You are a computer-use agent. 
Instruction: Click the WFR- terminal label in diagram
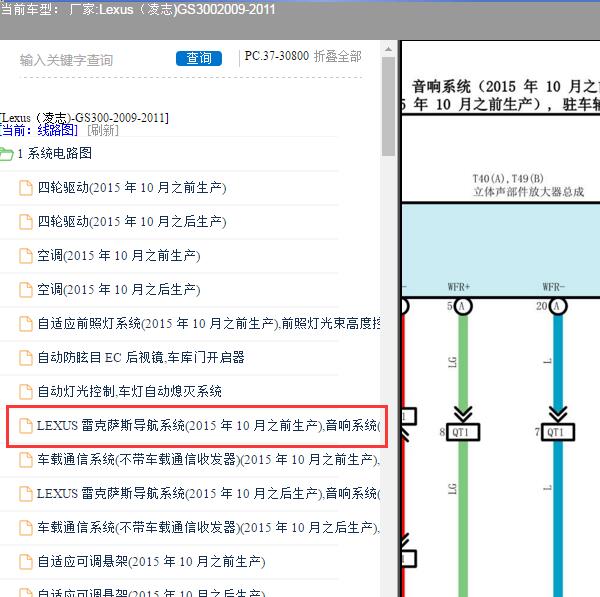coord(553,287)
